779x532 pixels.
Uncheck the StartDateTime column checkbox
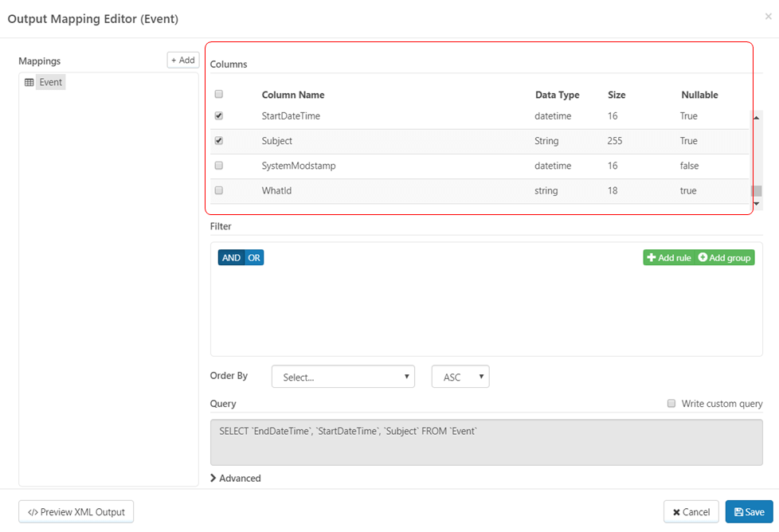click(x=219, y=115)
